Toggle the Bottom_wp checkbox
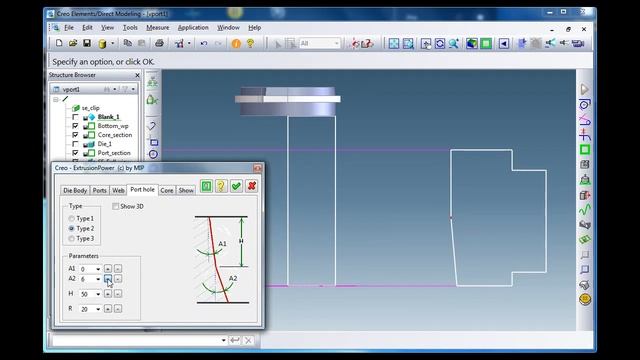 point(75,126)
